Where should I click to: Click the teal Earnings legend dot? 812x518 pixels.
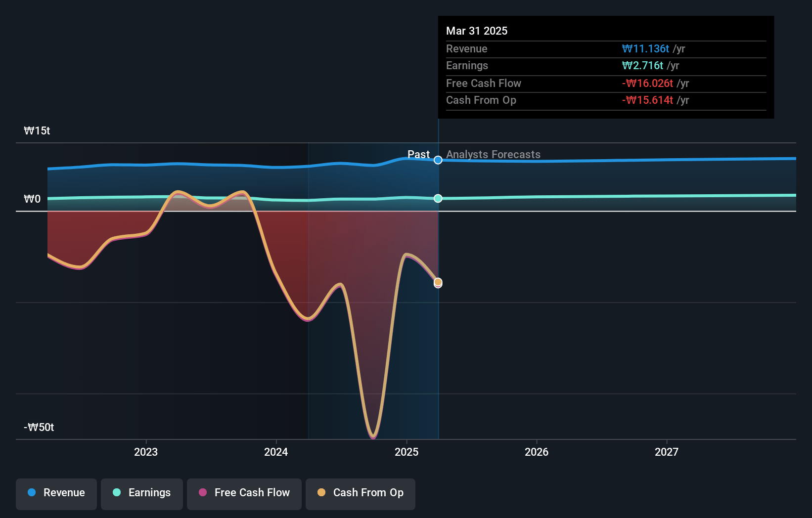tap(117, 492)
